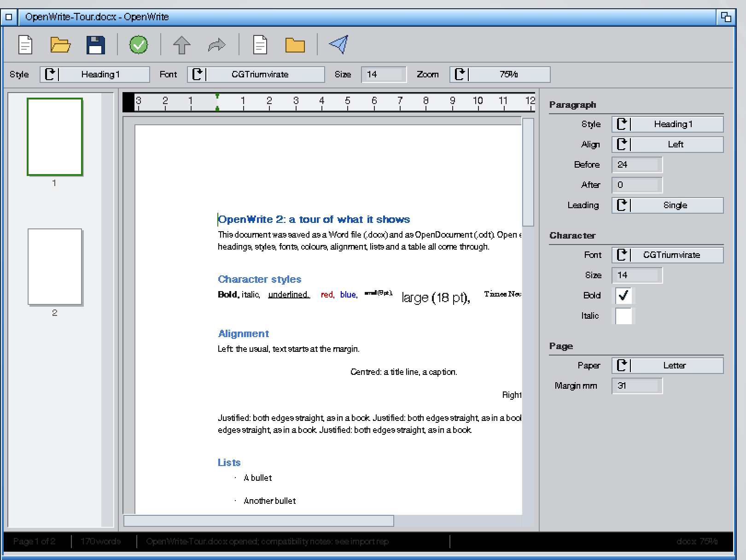The height and width of the screenshot is (560, 746).
Task: Open the Paragraph panel Style dropdown
Action: pos(668,124)
